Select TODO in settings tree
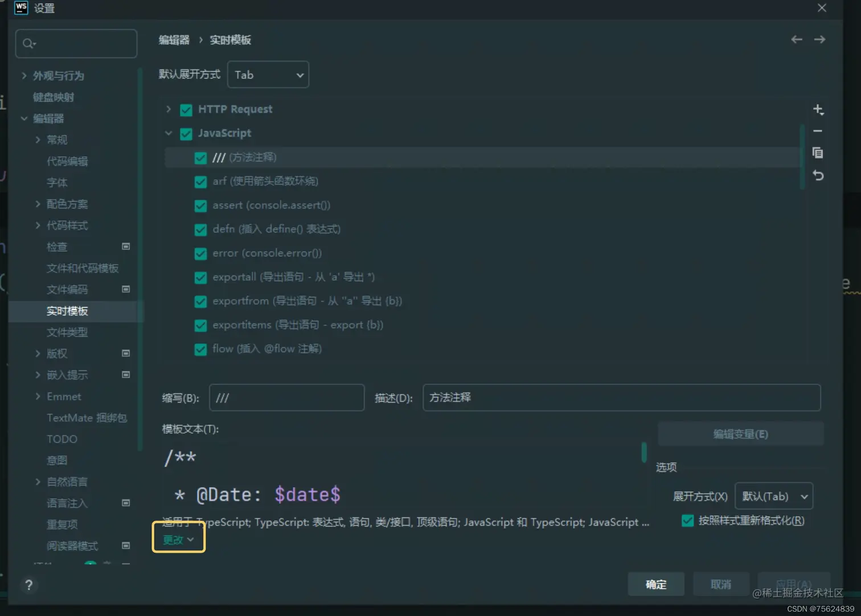 61,439
